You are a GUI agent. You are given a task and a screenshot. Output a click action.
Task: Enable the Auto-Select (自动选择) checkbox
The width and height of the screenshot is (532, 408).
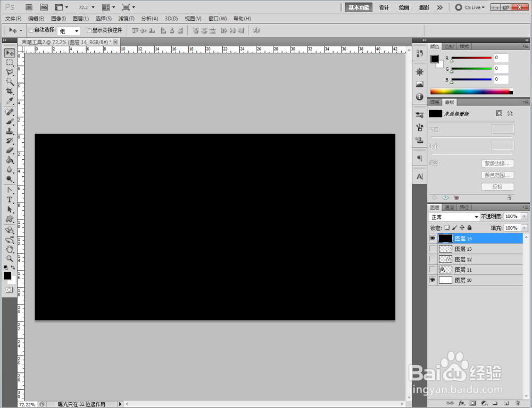[x=31, y=30]
